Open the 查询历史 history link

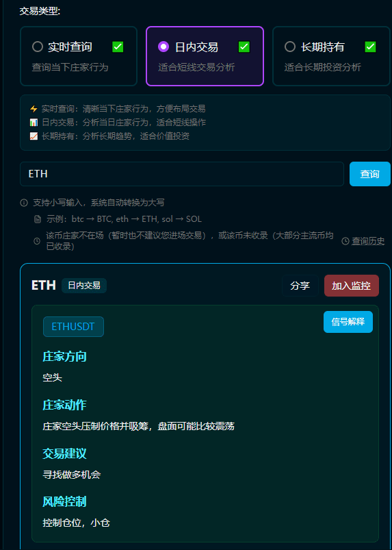(x=368, y=241)
